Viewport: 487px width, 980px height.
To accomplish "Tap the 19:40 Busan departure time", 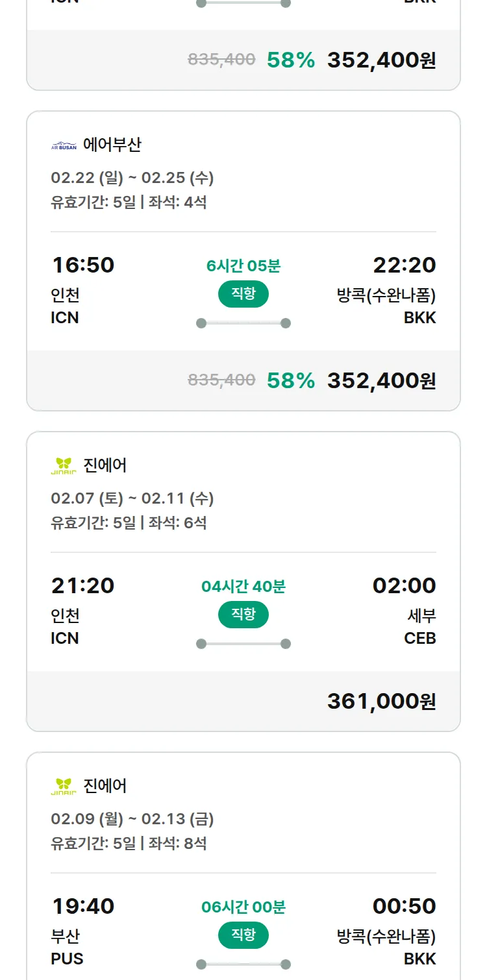I will coord(82,906).
